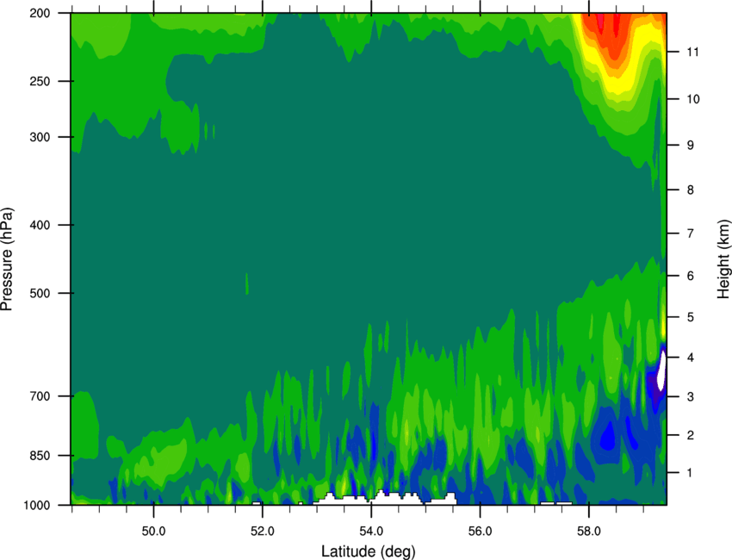Select the 300 pressure tick label

pos(40,137)
